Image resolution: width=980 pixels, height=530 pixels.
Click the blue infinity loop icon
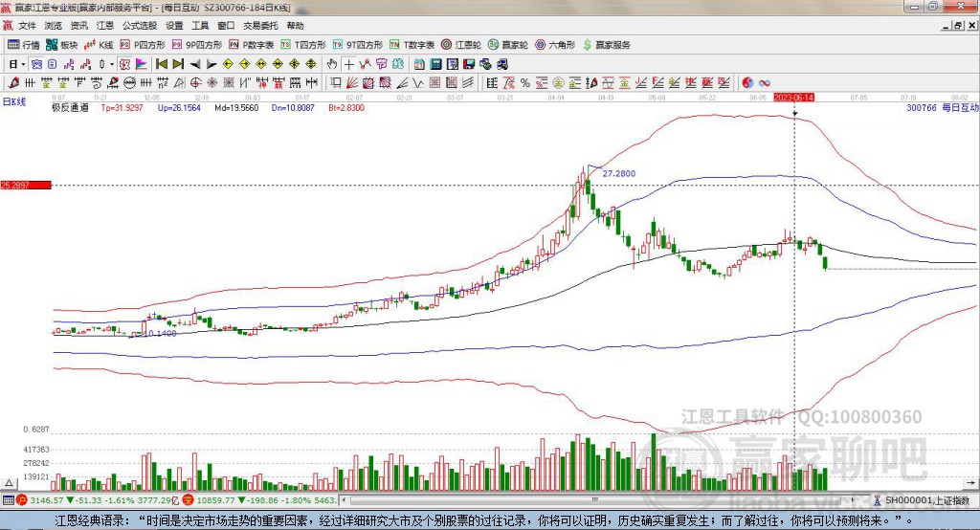[x=764, y=82]
